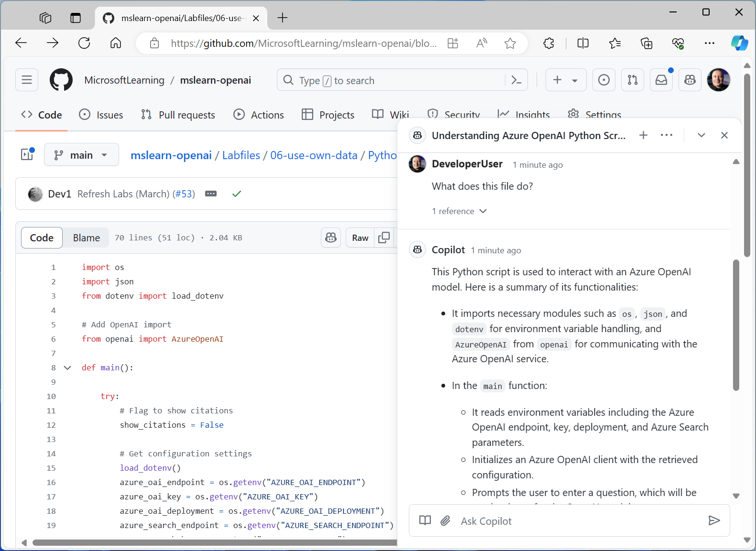
Task: Open browser Extensions puzzle icon
Action: [x=549, y=43]
